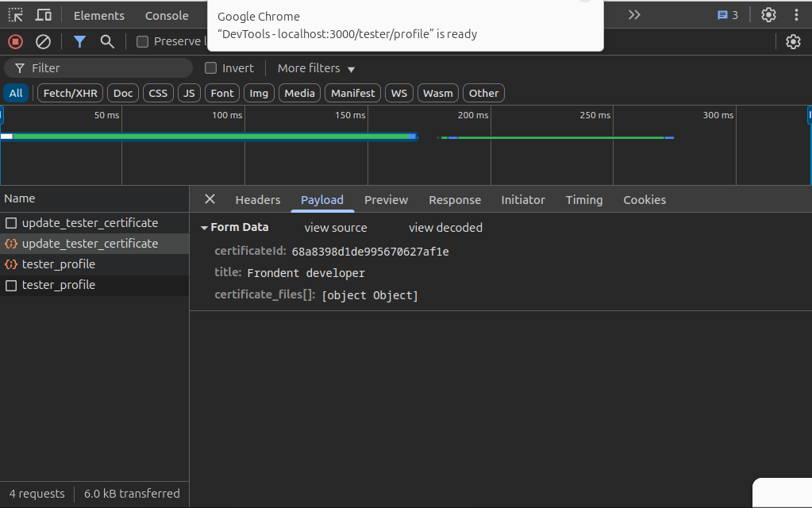This screenshot has height=508, width=812.
Task: Toggle the device toolbar icon
Action: pos(44,15)
